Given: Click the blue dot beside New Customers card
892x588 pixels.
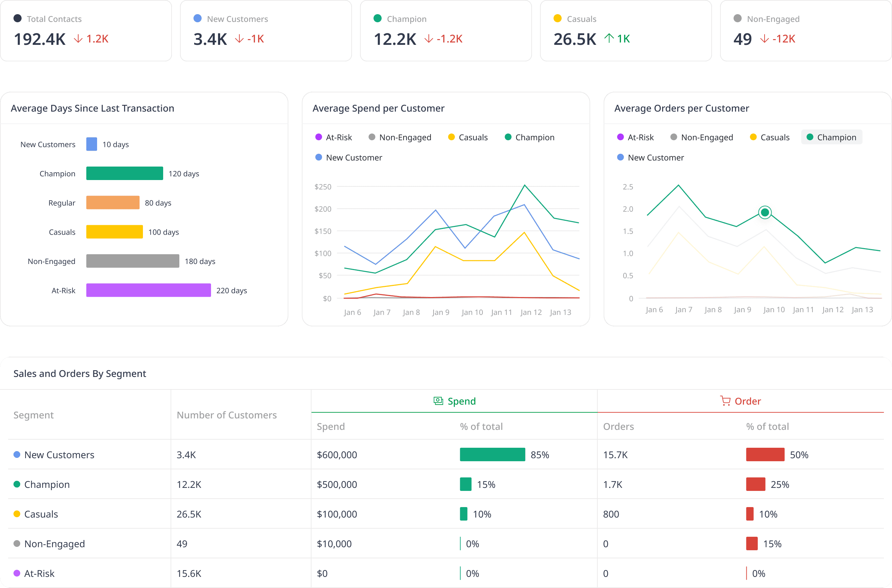Looking at the screenshot, I should [198, 18].
